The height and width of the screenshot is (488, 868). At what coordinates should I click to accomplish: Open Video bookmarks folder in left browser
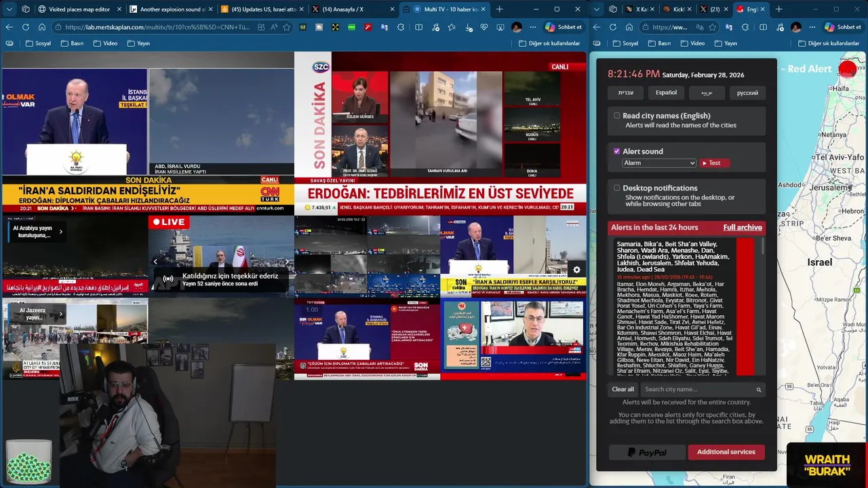point(105,43)
